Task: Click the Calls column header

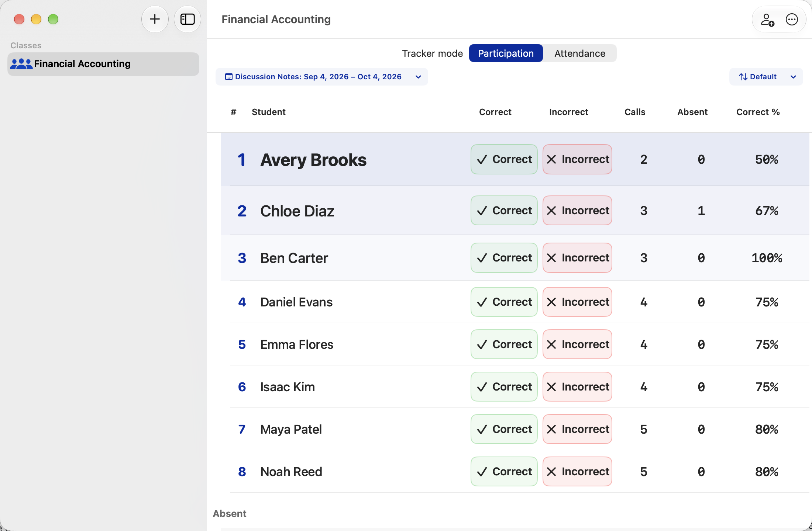Action: point(635,112)
